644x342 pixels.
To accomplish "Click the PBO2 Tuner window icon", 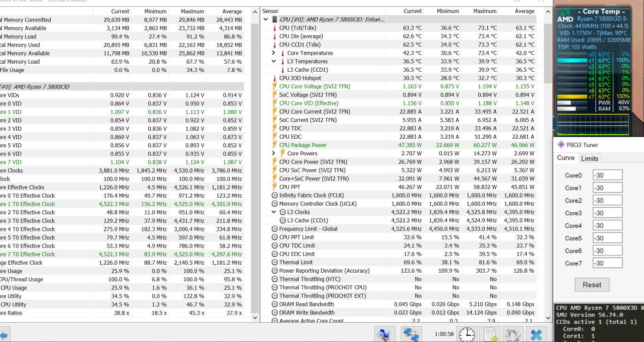I will click(x=561, y=145).
